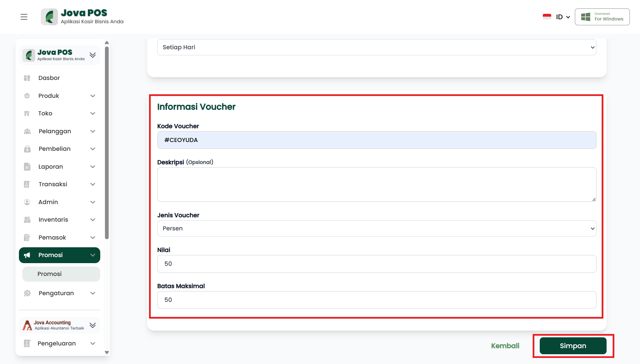Open the Setiap Hari dropdown
Screen dimensions: 640x364
(376, 47)
